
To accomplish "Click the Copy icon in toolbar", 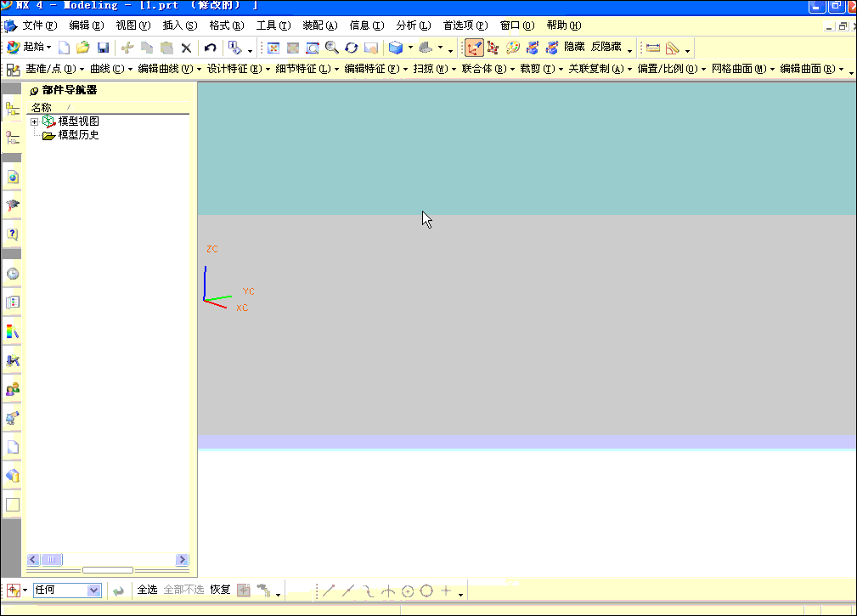I will 146,48.
